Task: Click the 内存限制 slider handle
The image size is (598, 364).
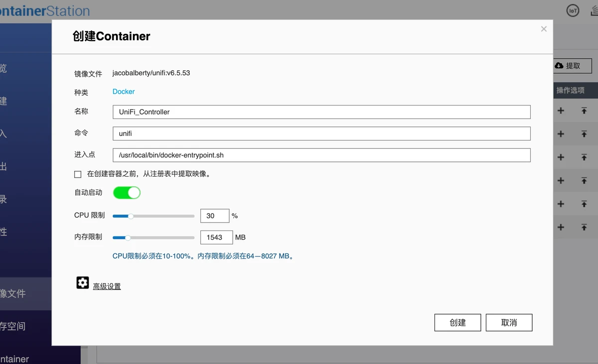Action: click(128, 238)
